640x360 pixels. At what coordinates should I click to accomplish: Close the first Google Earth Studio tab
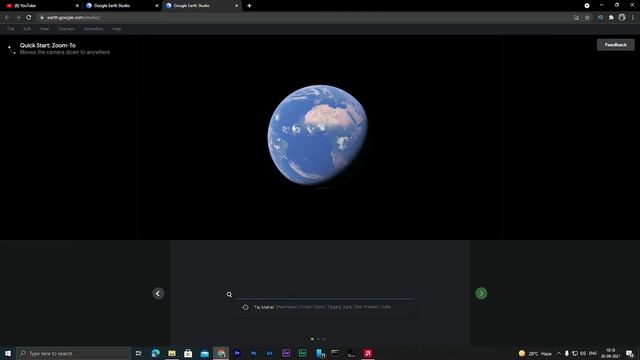pos(157,6)
